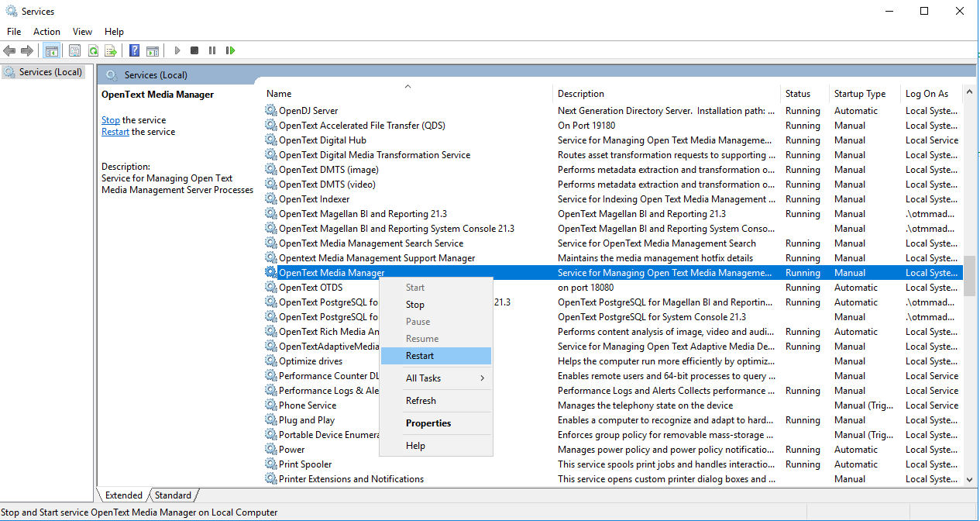Toggle the console tree panel icon

tap(51, 50)
